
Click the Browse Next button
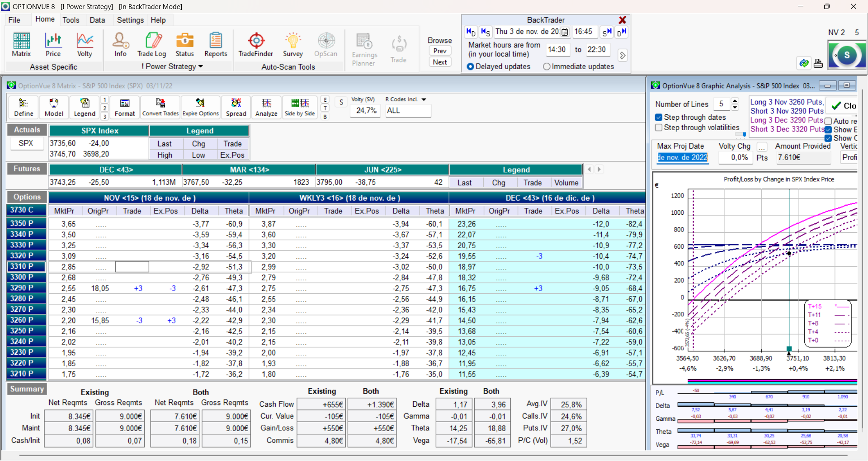(x=440, y=62)
